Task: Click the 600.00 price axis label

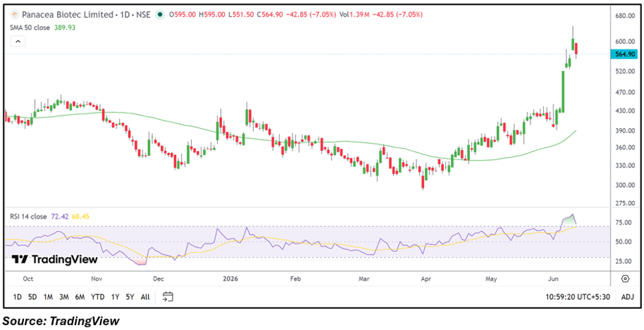Action: tap(626, 42)
